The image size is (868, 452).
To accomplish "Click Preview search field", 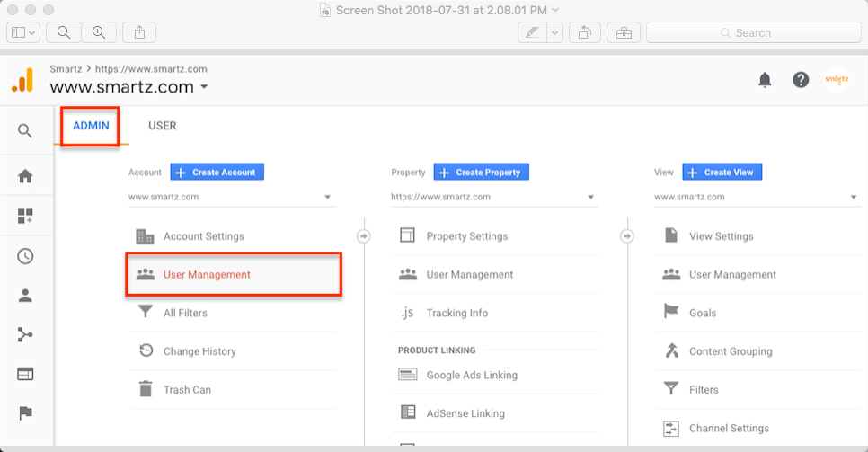I will pyautogui.click(x=753, y=32).
